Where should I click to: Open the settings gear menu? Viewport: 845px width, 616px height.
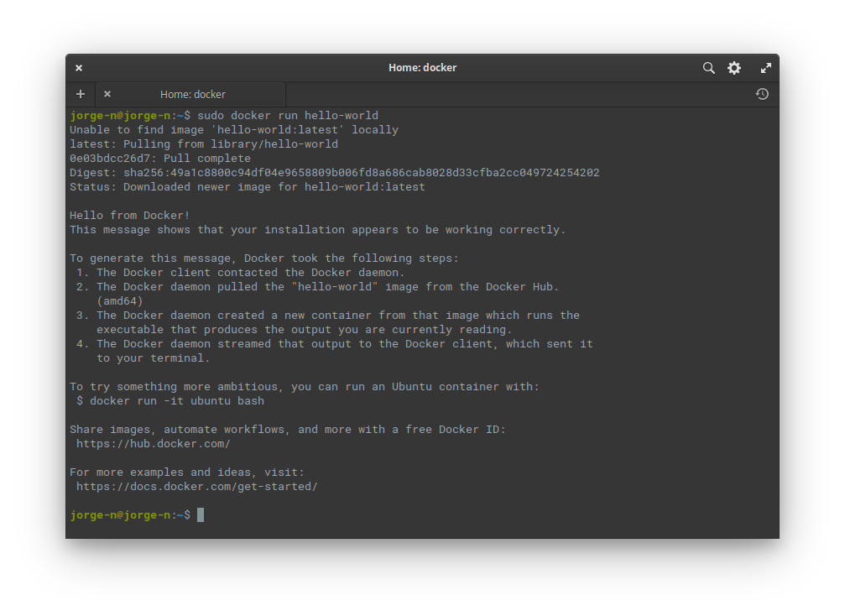pos(734,68)
